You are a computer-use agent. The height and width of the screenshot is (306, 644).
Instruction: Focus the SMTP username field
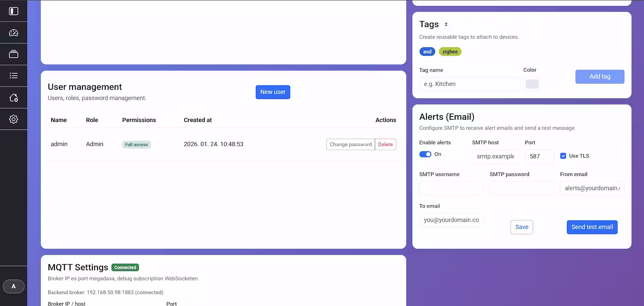[x=451, y=188]
